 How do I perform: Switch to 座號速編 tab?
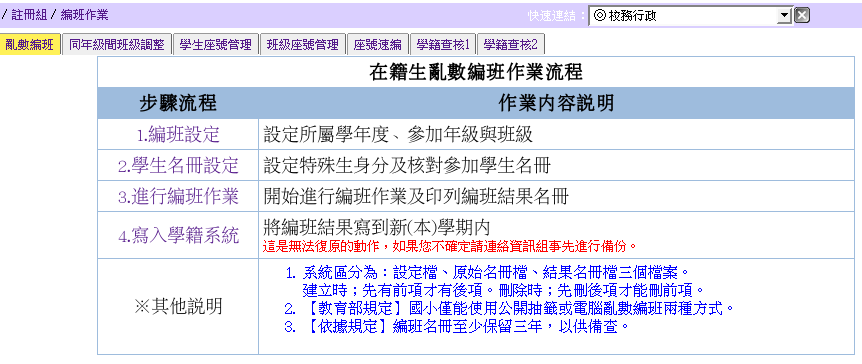pos(378,45)
